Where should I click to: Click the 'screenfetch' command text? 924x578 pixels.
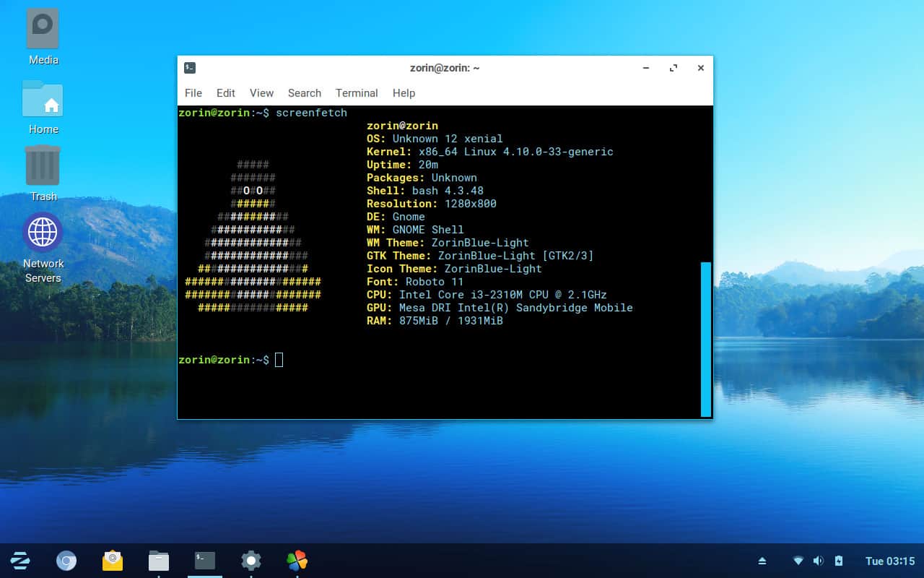tap(311, 113)
